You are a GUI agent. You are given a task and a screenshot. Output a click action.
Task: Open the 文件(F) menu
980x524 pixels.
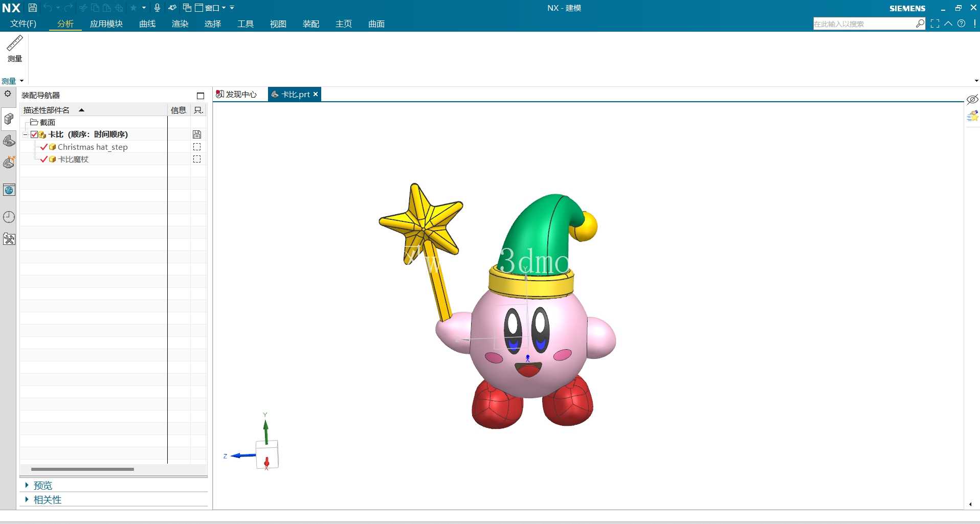tap(23, 24)
